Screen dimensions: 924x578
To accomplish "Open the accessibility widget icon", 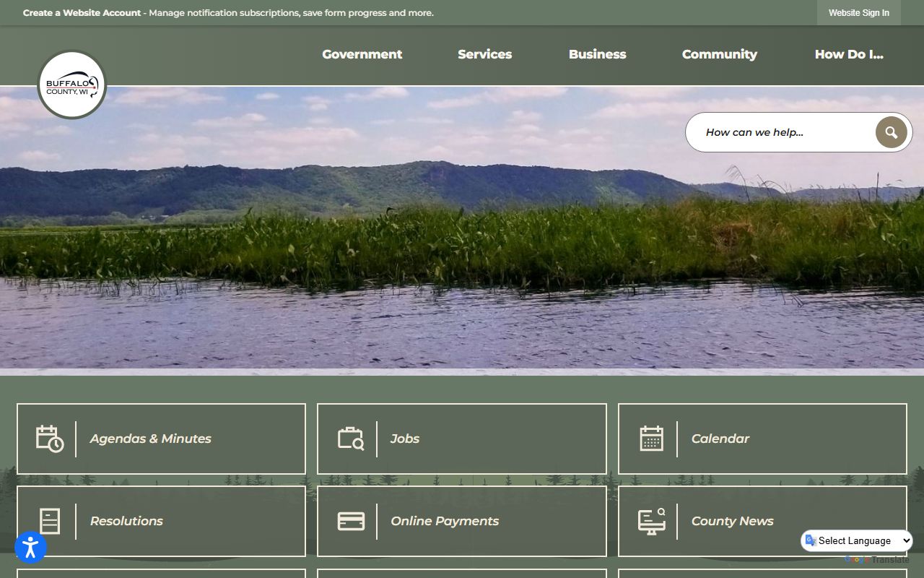I will (x=30, y=547).
